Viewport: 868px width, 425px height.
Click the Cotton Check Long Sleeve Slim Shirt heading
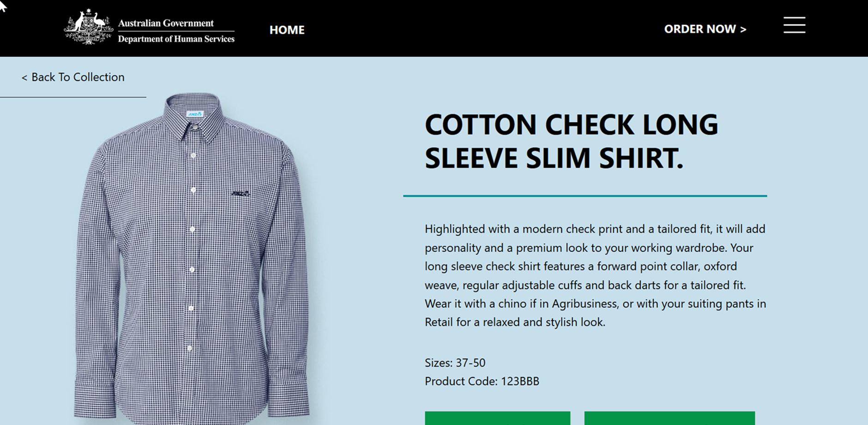(571, 141)
